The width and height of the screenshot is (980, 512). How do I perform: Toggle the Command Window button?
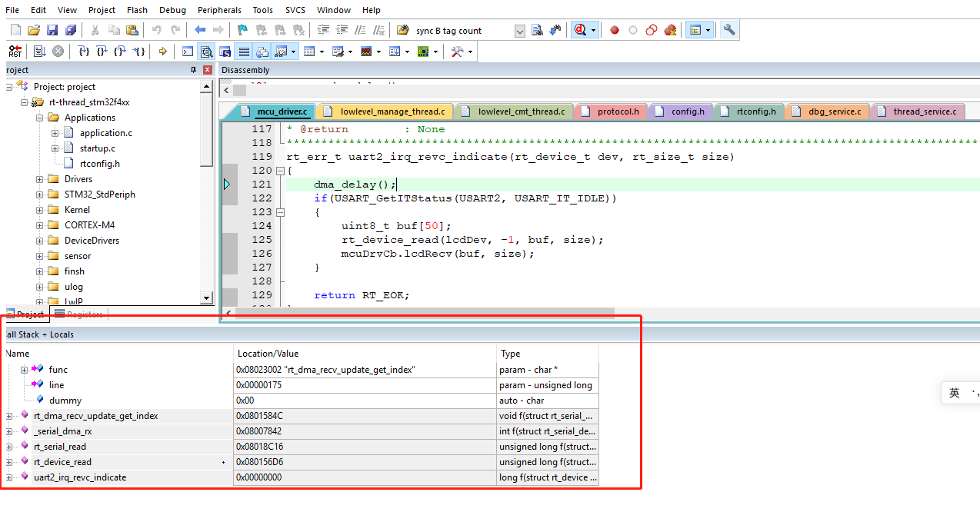click(188, 52)
